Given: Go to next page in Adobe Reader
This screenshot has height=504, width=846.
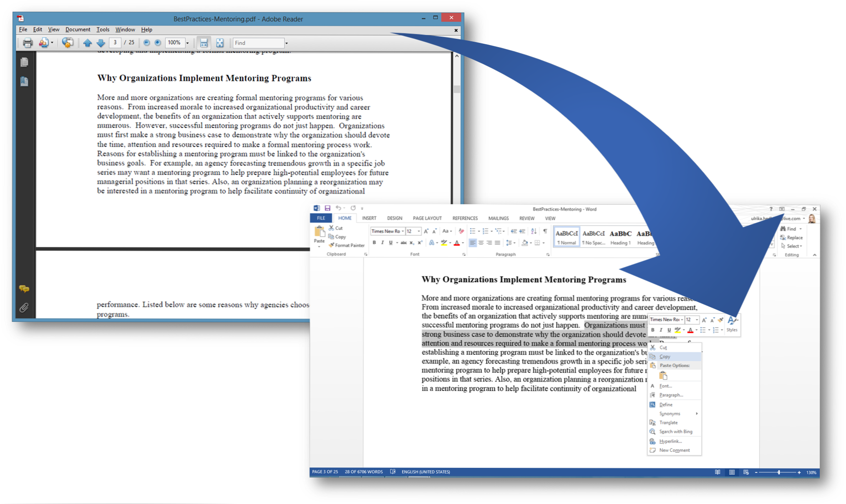Looking at the screenshot, I should [101, 43].
